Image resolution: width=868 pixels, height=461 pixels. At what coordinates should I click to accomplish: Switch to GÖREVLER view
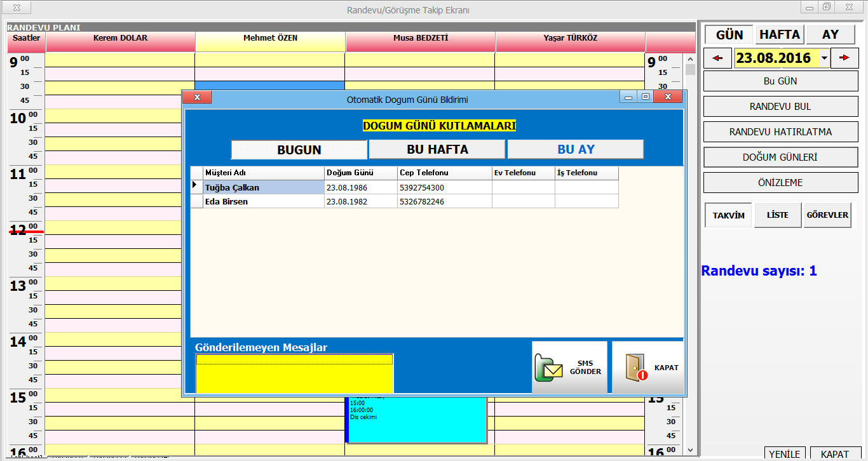point(827,215)
